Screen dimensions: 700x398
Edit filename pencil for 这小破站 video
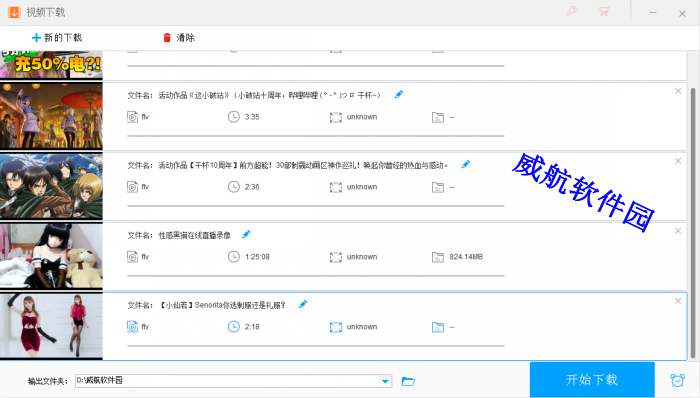tap(399, 94)
